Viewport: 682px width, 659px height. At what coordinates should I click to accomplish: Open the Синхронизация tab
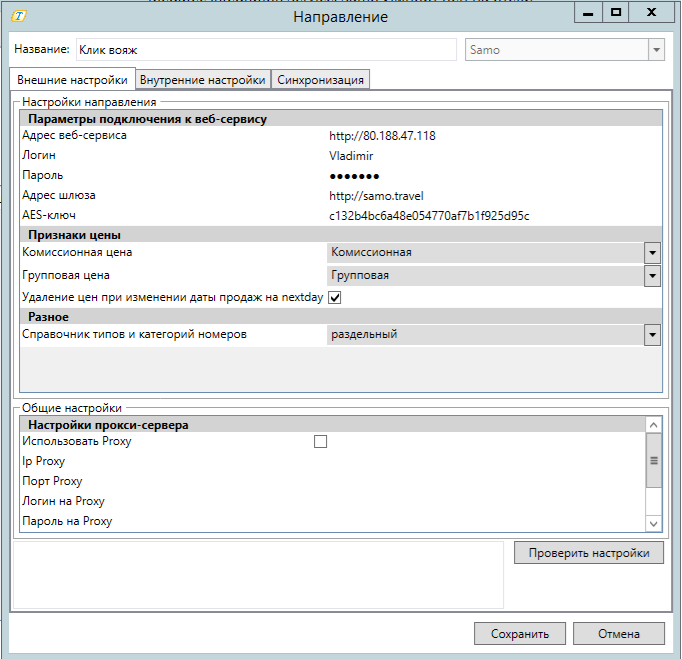point(321,80)
